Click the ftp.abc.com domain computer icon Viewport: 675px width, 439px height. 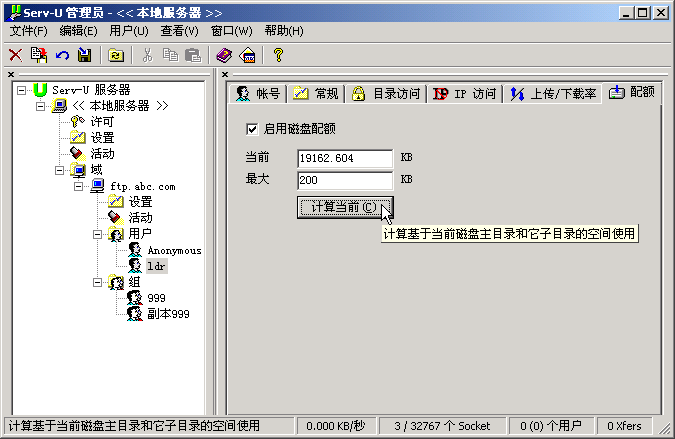(97, 186)
